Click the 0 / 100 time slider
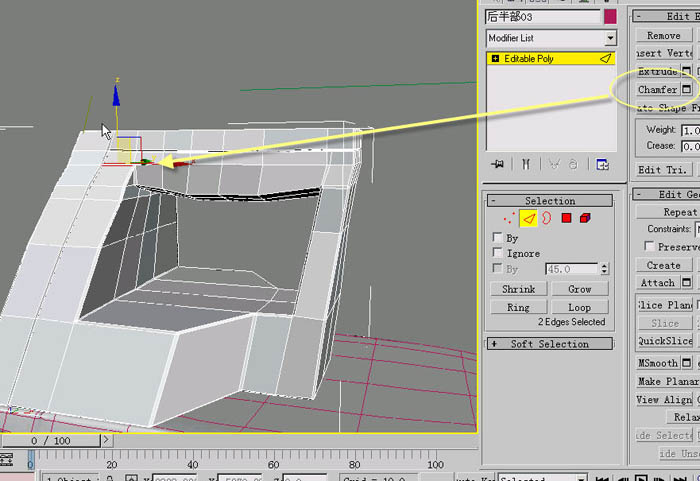Screen dimensions: 700x481 click(50, 441)
